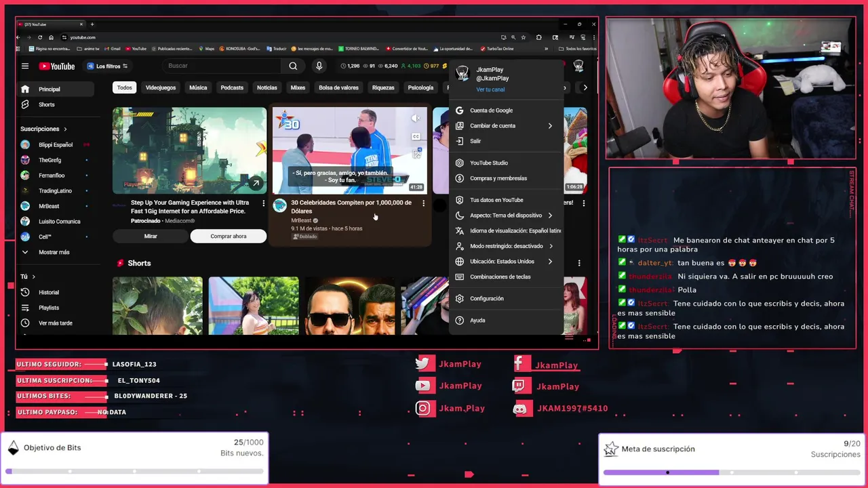Viewport: 868px width, 488px height.
Task: Open Ayuda help entry
Action: 506,320
